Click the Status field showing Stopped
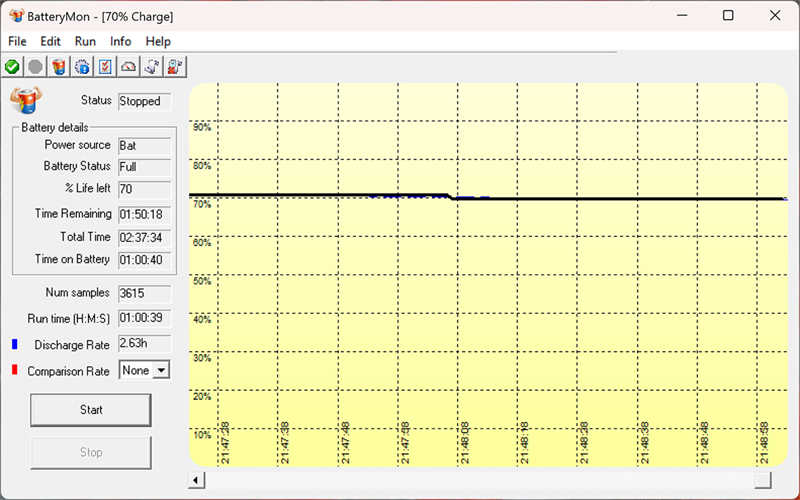800x500 pixels. tap(145, 102)
